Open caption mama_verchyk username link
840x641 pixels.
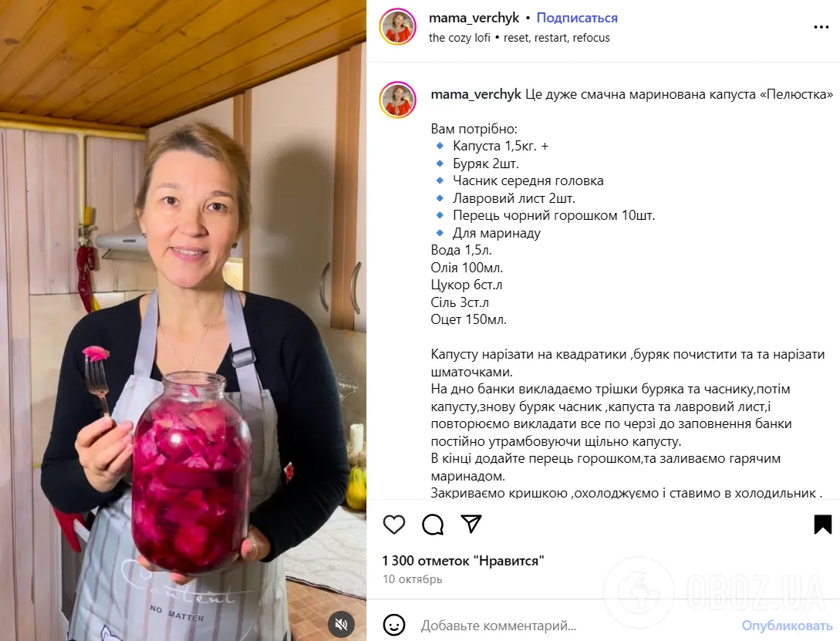(x=476, y=94)
